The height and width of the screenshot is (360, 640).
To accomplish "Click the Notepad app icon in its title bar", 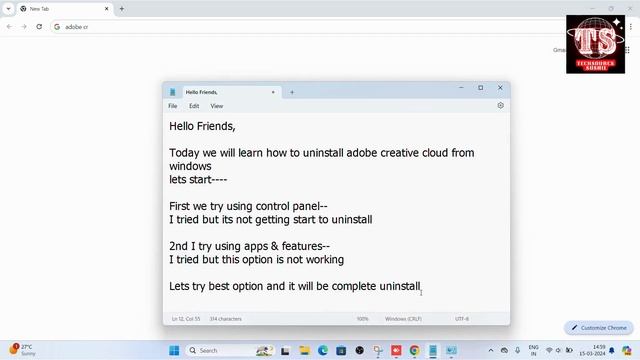I will [173, 92].
